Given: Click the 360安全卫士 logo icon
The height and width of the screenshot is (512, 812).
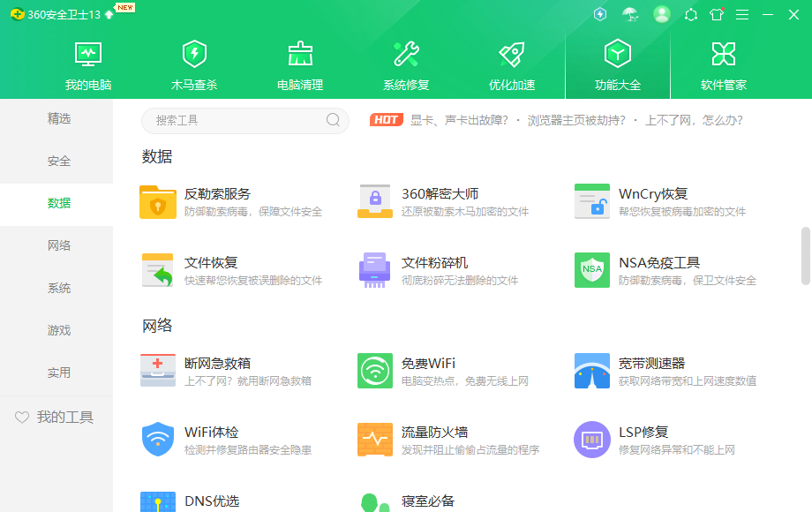Looking at the screenshot, I should click(x=18, y=14).
